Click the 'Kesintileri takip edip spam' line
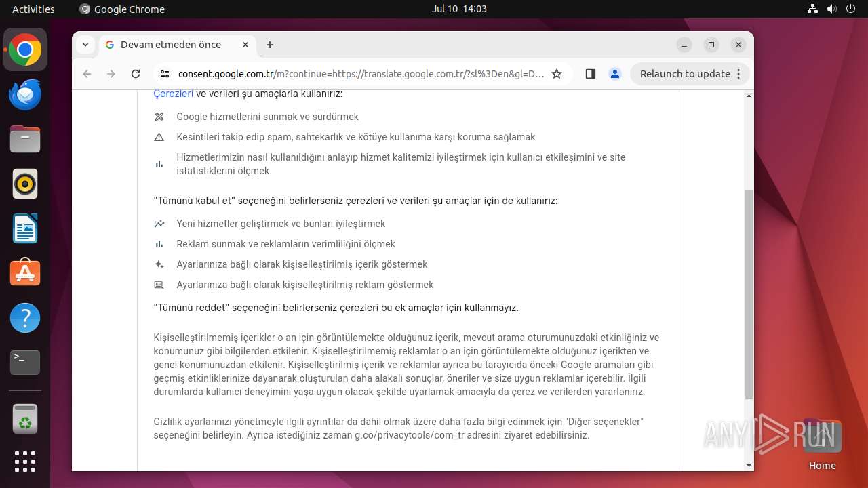Image resolution: width=868 pixels, height=488 pixels. 355,137
